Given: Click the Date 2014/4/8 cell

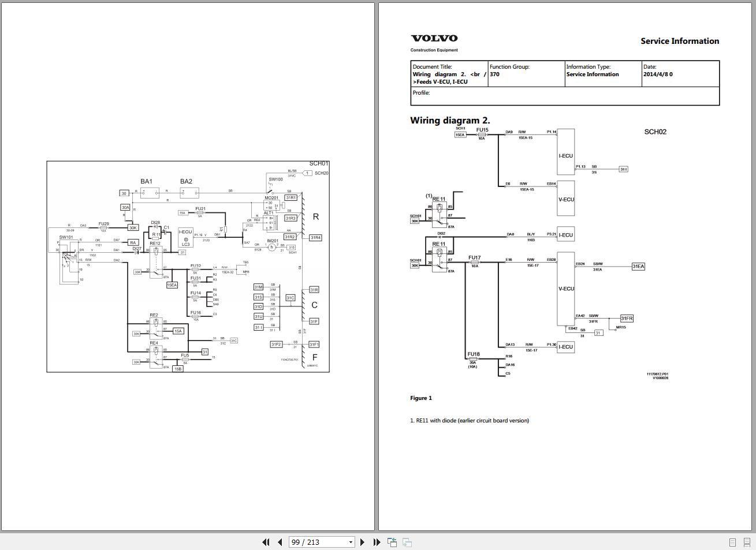Looking at the screenshot, I should [x=680, y=74].
